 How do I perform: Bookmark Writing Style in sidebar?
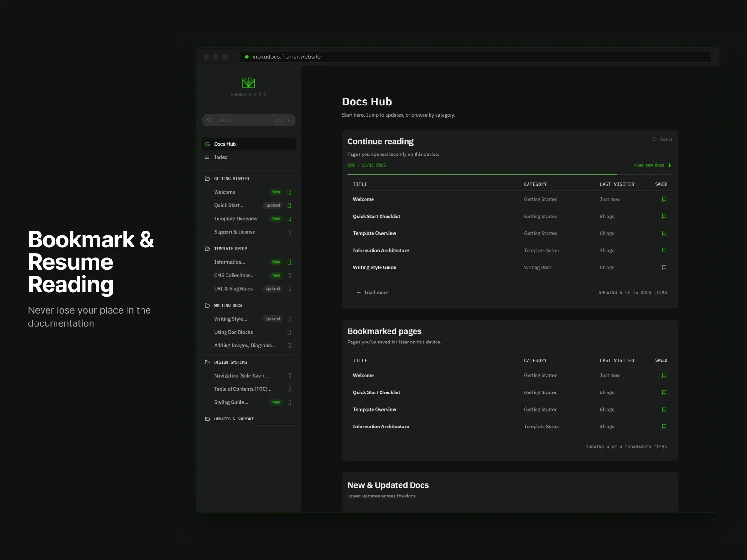289,319
